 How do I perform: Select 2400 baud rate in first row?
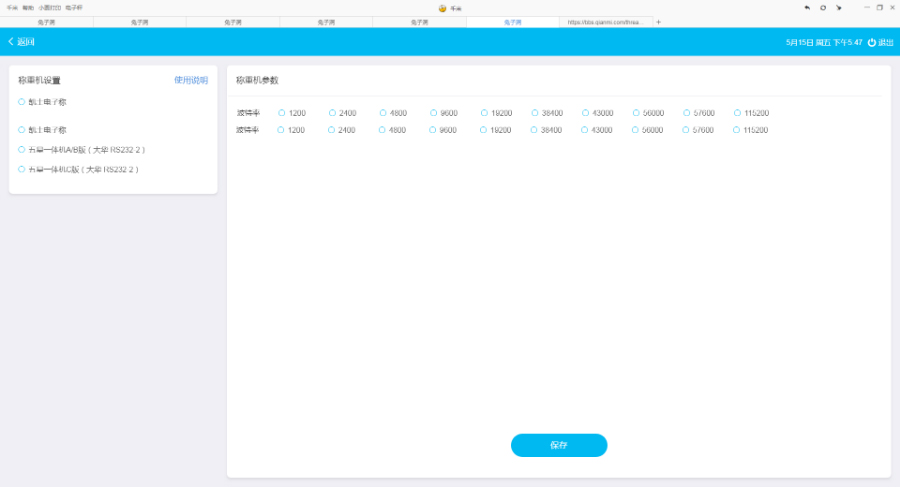(333, 113)
